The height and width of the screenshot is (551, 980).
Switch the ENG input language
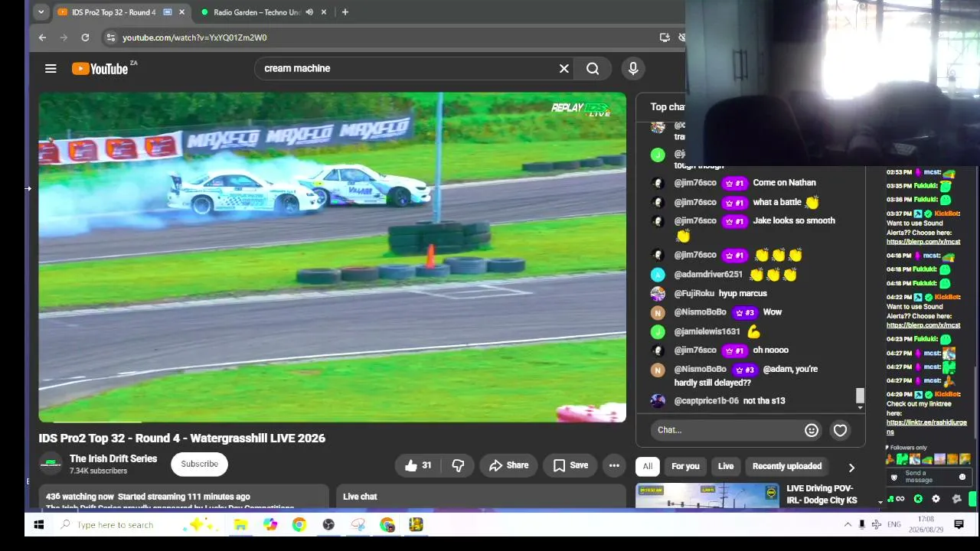tap(894, 525)
